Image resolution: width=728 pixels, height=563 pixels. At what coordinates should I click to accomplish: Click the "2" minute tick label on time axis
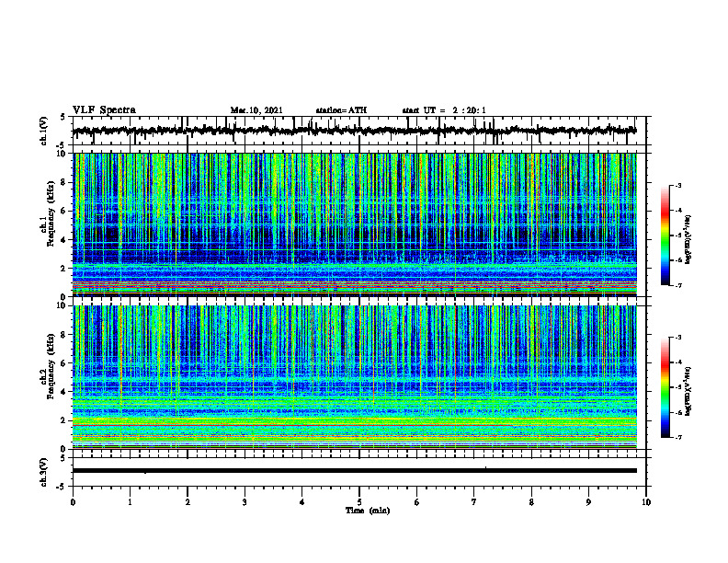coord(188,502)
